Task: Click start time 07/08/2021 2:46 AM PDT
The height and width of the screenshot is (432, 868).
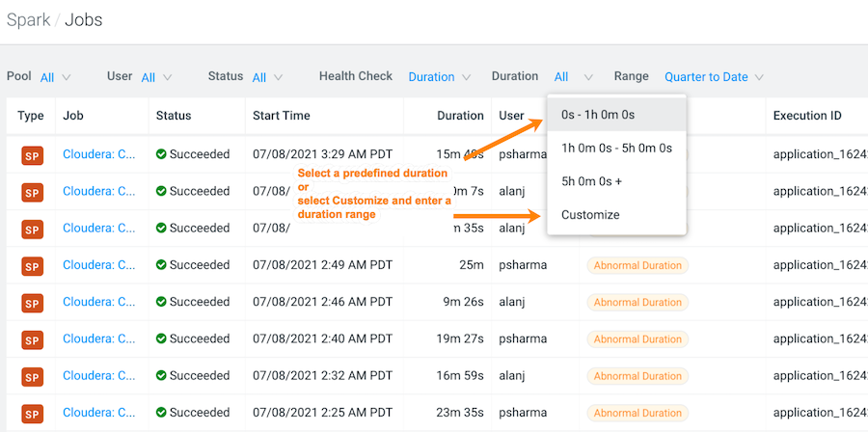Action: (x=323, y=302)
